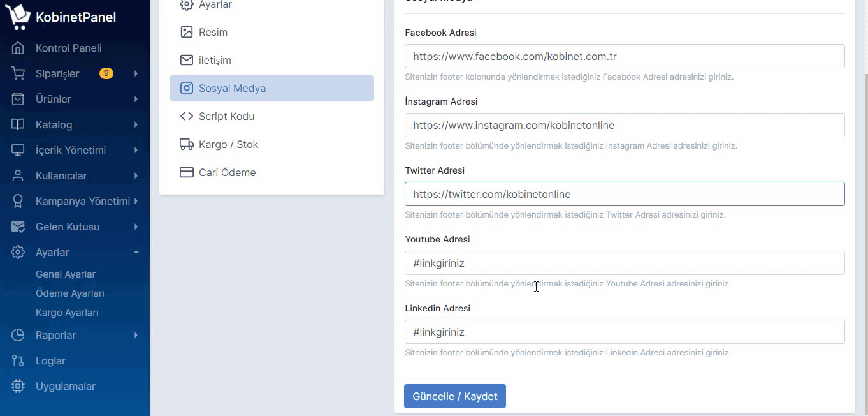
Task: Click the Güncelle / Kaydet button
Action: tap(455, 396)
